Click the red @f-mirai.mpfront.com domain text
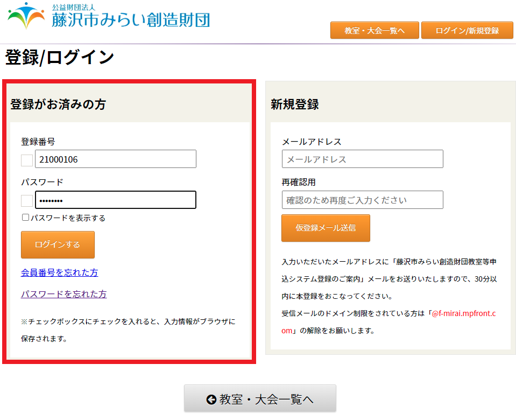The width and height of the screenshot is (516, 420). pyautogui.click(x=463, y=313)
